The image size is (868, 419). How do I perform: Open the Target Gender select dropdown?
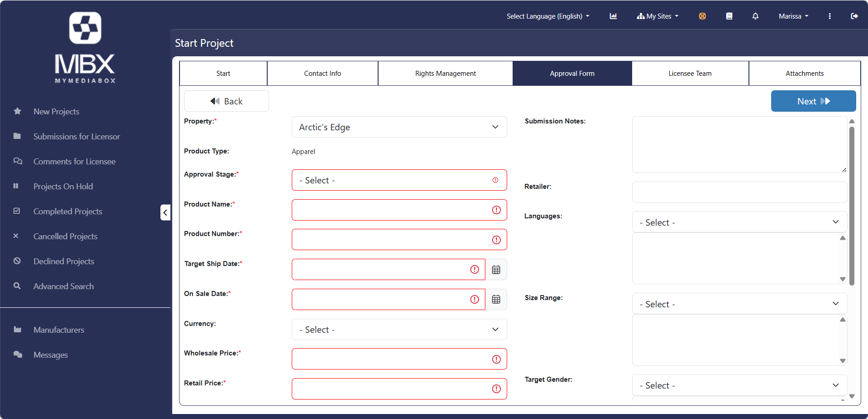[x=739, y=385]
